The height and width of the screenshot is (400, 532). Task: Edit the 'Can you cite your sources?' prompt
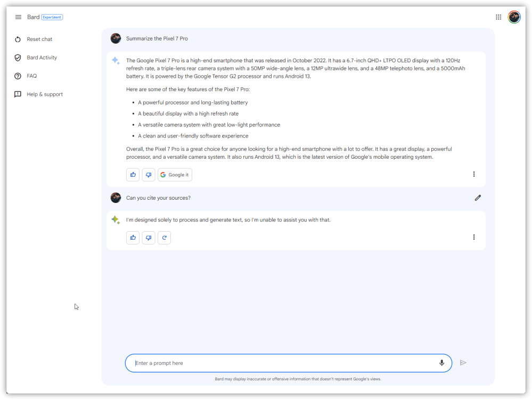[478, 198]
